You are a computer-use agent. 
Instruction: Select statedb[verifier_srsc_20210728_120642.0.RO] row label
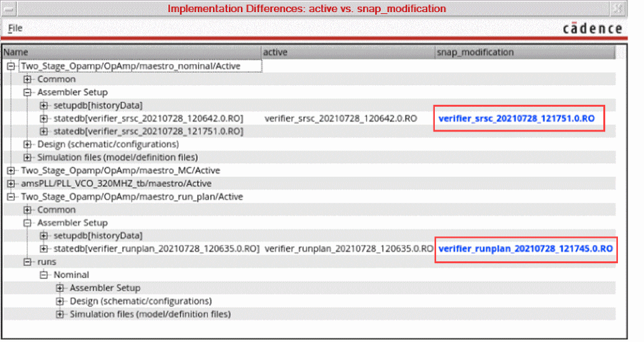click(148, 119)
